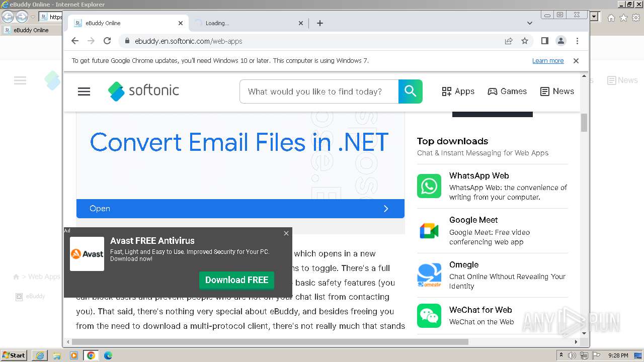Click Microsoft Edge icon in taskbar

click(x=108, y=355)
